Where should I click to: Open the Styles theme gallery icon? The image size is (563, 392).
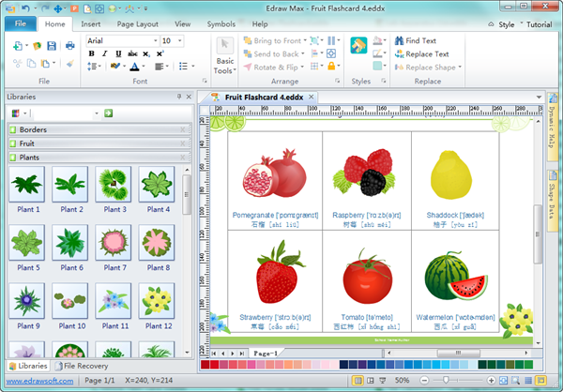click(x=359, y=45)
